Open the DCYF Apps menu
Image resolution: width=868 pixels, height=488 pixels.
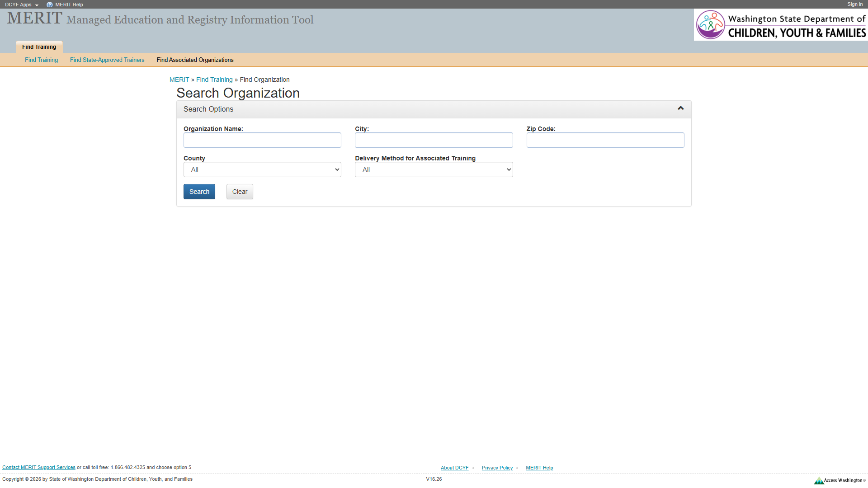(21, 5)
